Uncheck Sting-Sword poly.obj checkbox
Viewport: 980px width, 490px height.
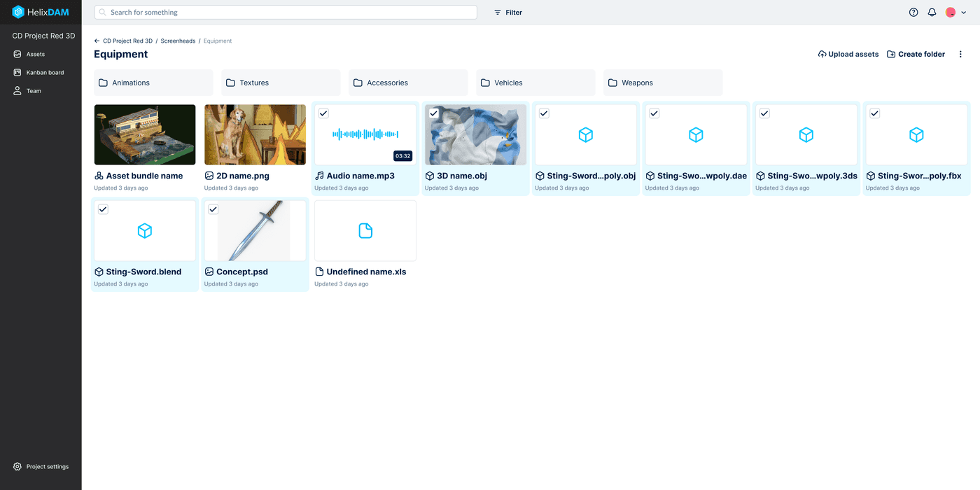(x=544, y=113)
